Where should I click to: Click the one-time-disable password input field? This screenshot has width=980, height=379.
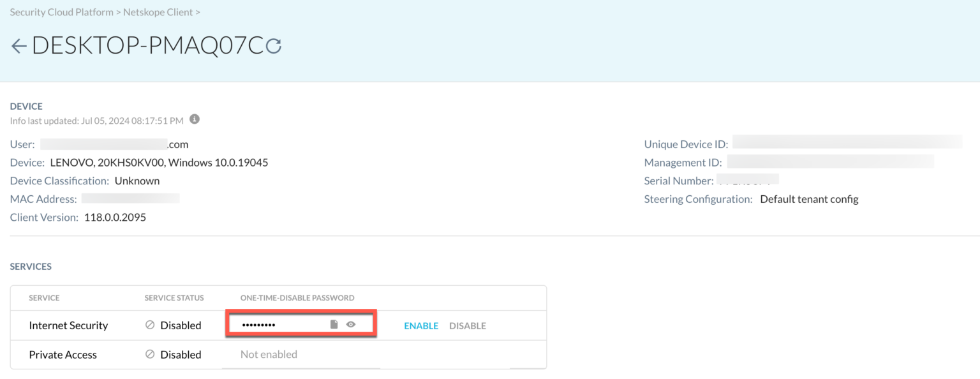pos(281,324)
